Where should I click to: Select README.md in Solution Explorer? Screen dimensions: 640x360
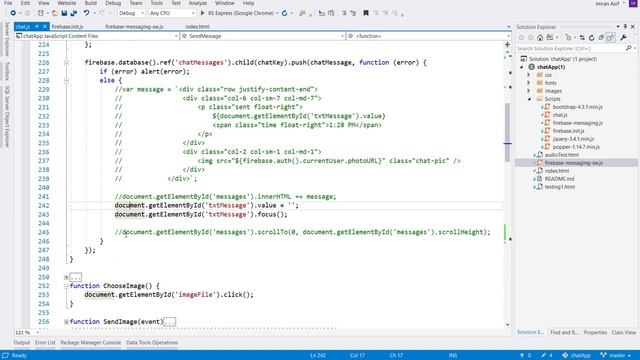point(559,179)
